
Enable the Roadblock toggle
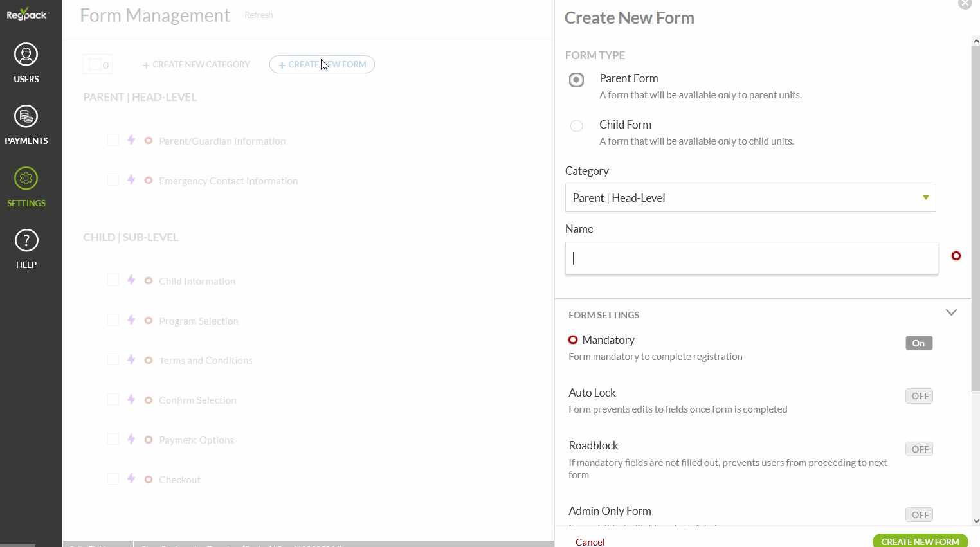(918, 449)
